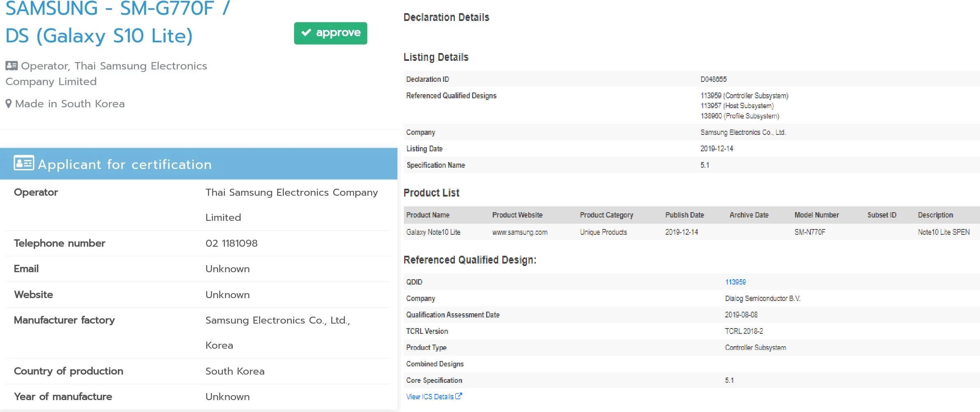Click the Subset ID column header
The width and height of the screenshot is (980, 412).
click(881, 215)
